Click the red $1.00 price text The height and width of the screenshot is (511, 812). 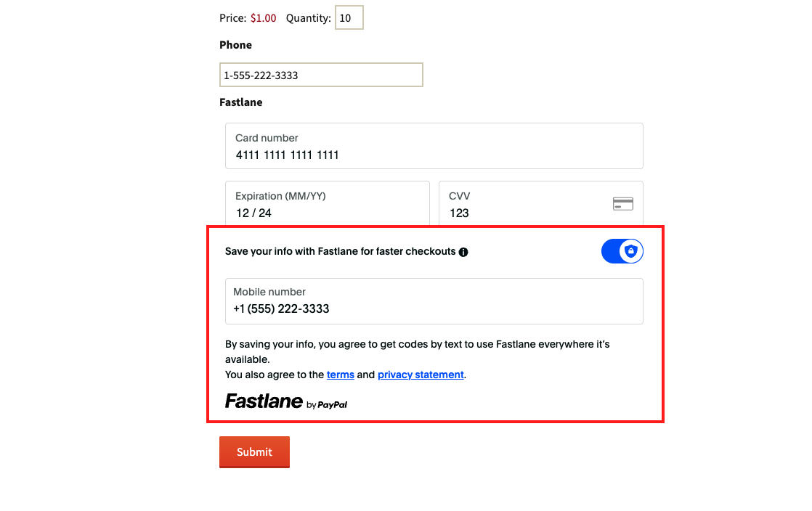tap(263, 17)
